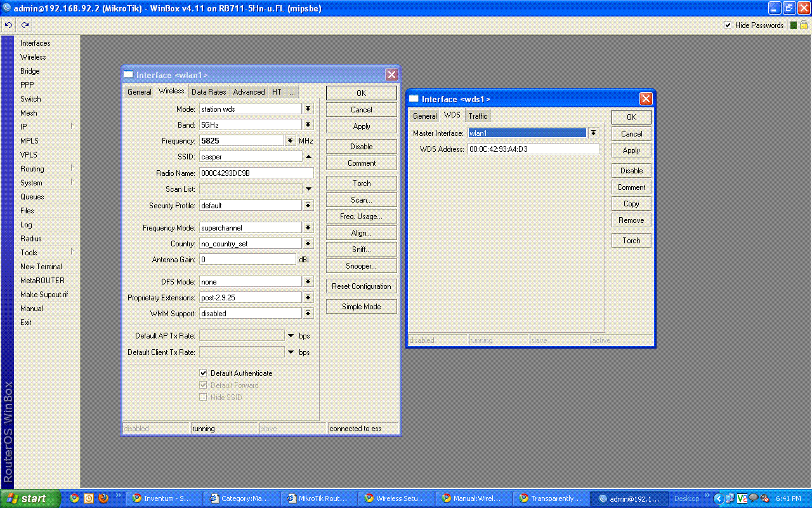Open the HT tab

click(277, 92)
